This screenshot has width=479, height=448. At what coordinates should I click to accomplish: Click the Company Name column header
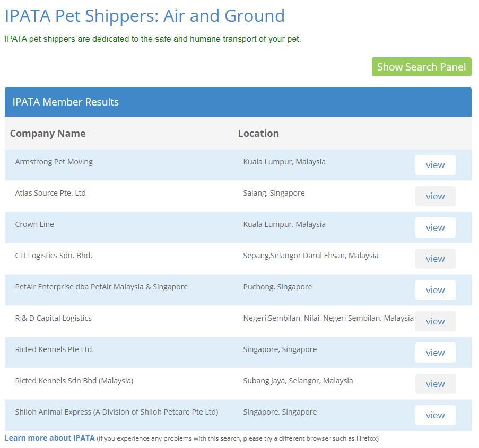[48, 134]
